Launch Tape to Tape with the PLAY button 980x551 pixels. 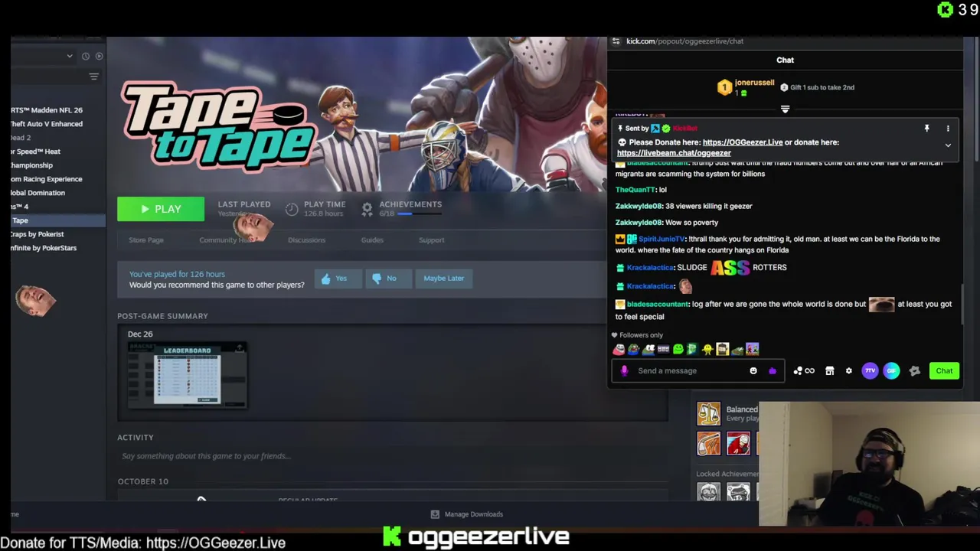[x=161, y=209]
